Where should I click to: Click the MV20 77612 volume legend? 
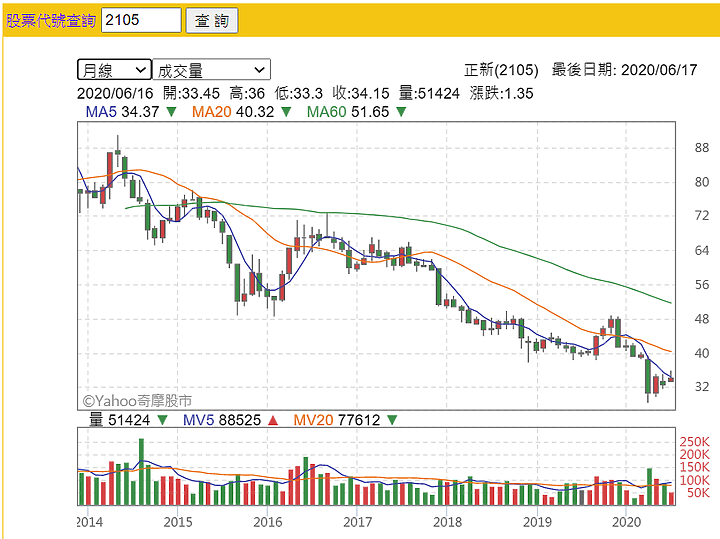[337, 420]
